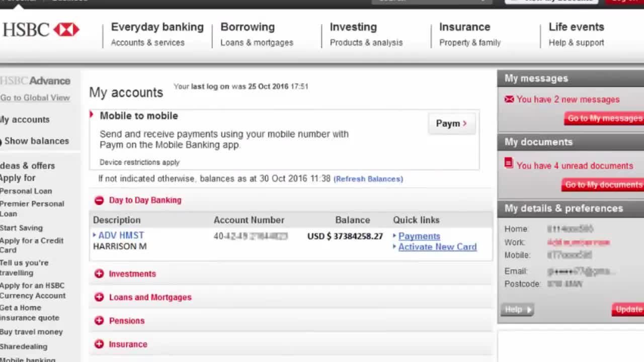Image resolution: width=644 pixels, height=362 pixels.
Task: Click the Activate New Card link
Action: coord(437,247)
